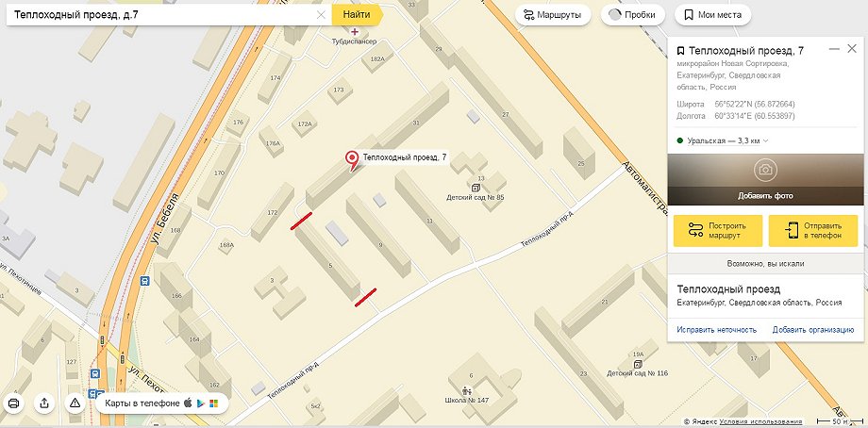Click the address search input field

(x=160, y=15)
